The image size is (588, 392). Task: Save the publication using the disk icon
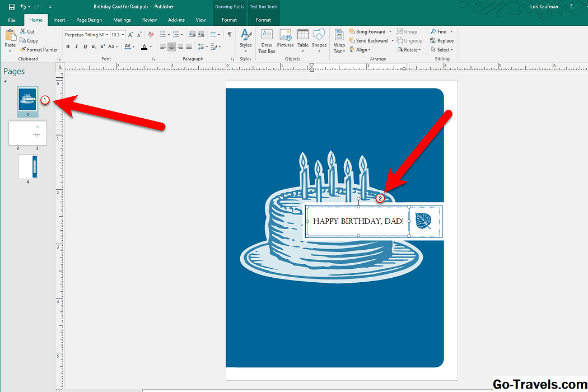coord(11,7)
